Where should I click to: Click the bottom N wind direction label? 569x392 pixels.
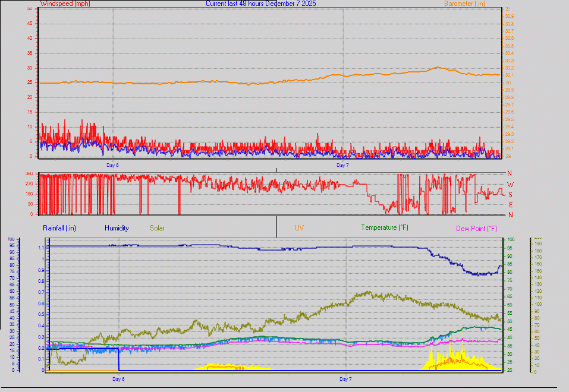pyautogui.click(x=510, y=214)
